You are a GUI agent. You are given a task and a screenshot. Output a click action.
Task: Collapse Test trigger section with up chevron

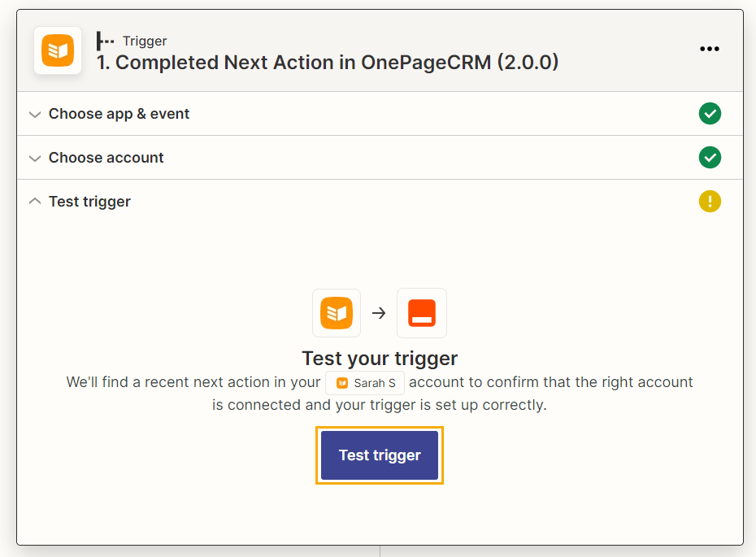[x=35, y=201]
